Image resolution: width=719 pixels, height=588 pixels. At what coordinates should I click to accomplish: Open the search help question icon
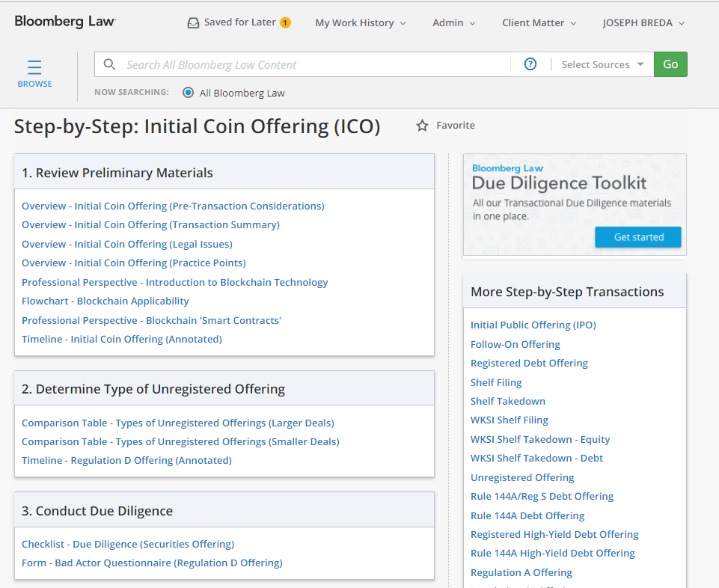point(530,64)
